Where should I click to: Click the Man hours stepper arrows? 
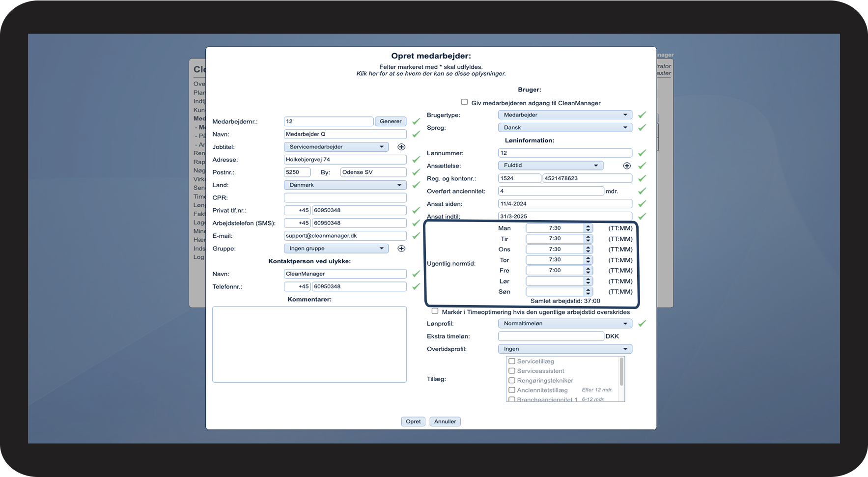pos(588,228)
